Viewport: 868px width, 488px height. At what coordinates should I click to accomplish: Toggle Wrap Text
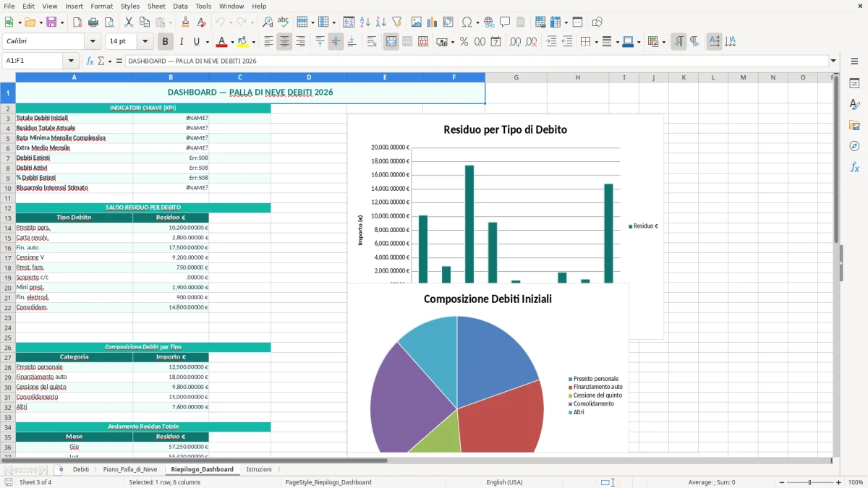point(371,42)
